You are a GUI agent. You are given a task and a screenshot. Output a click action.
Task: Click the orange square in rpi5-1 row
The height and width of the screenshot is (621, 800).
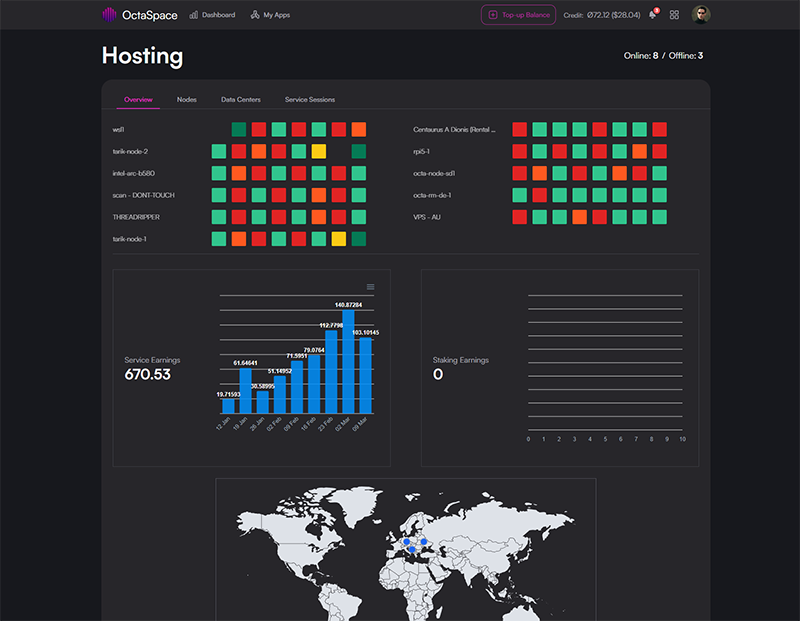coord(640,152)
